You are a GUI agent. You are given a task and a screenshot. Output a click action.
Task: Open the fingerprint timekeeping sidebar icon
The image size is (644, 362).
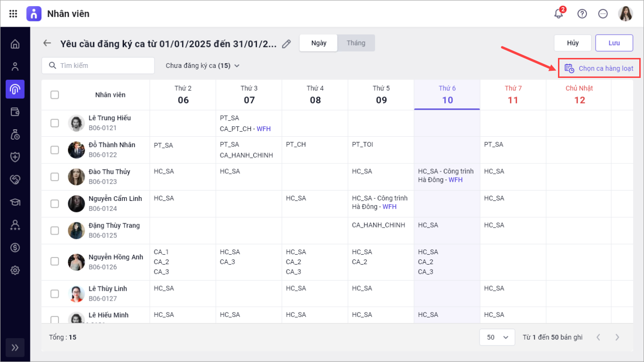pos(15,89)
